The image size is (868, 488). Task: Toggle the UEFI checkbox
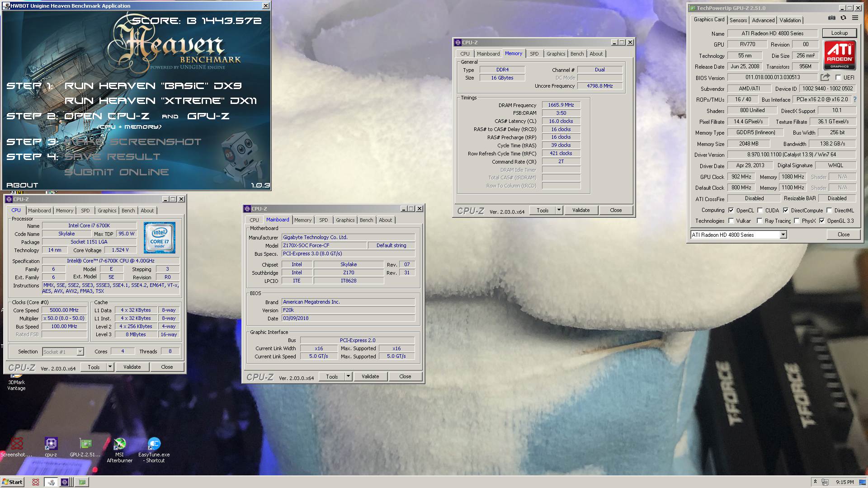(x=838, y=78)
